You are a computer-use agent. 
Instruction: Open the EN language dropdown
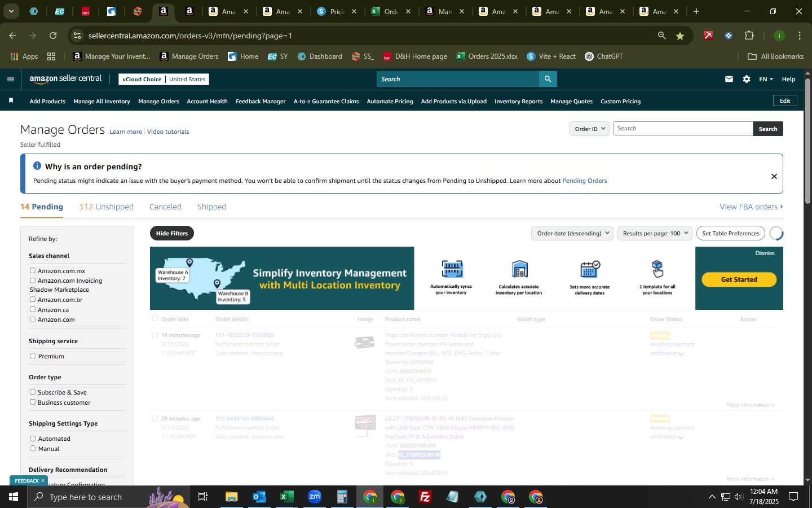[x=766, y=79]
